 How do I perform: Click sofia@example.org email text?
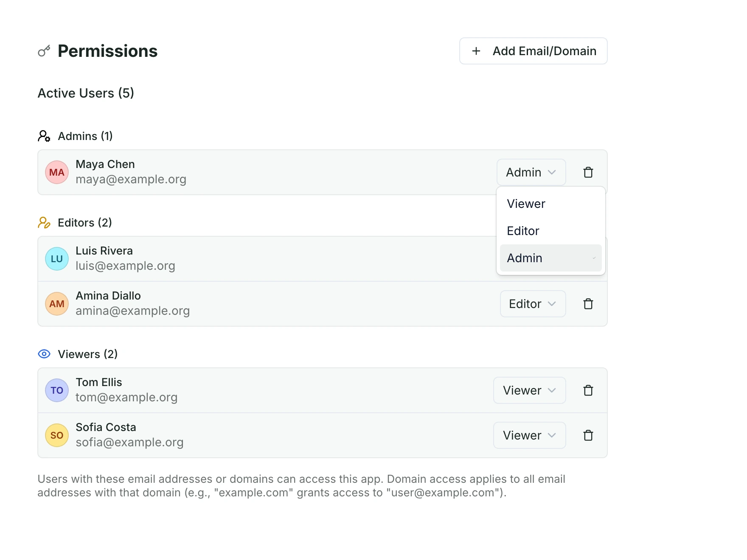129,442
